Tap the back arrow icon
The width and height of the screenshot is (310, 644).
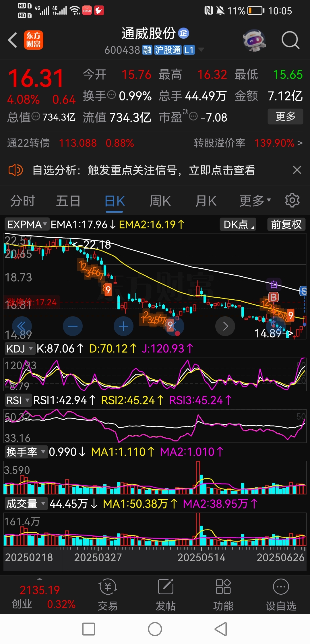(13, 40)
